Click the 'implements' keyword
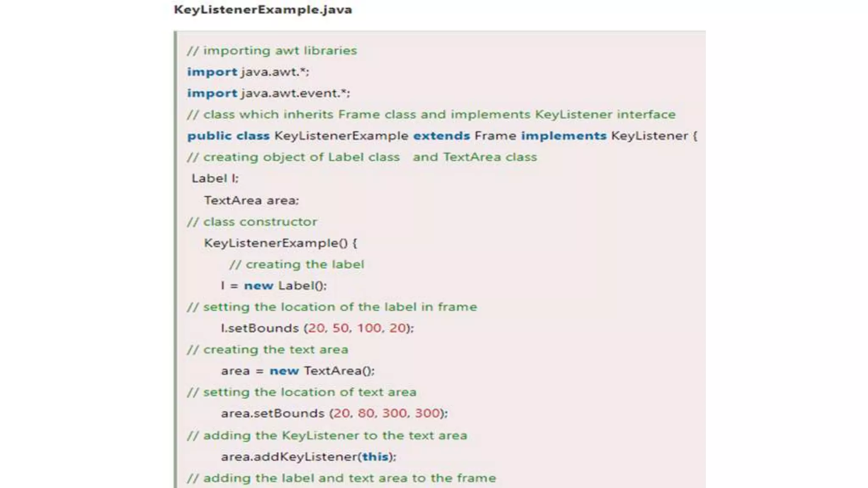 pos(564,136)
